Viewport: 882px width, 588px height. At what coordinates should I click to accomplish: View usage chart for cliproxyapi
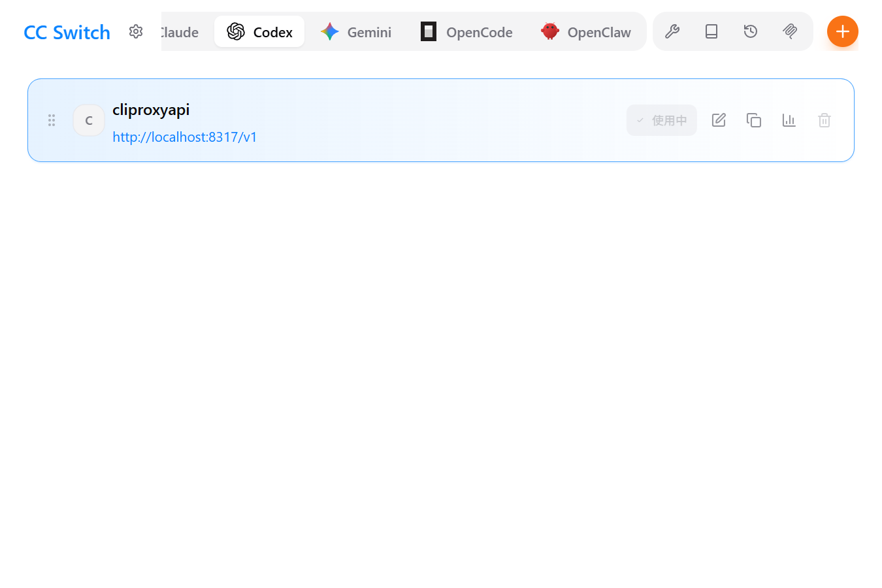tap(789, 120)
